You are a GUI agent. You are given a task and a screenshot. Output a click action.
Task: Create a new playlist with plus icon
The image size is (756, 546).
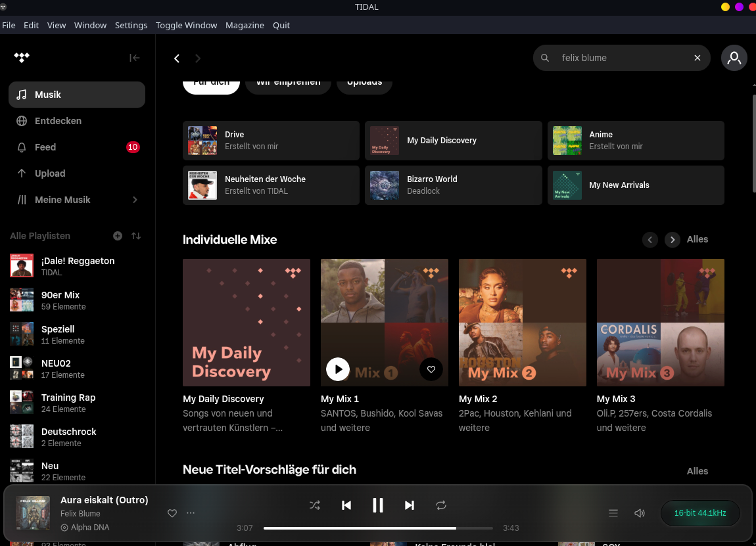(x=118, y=236)
